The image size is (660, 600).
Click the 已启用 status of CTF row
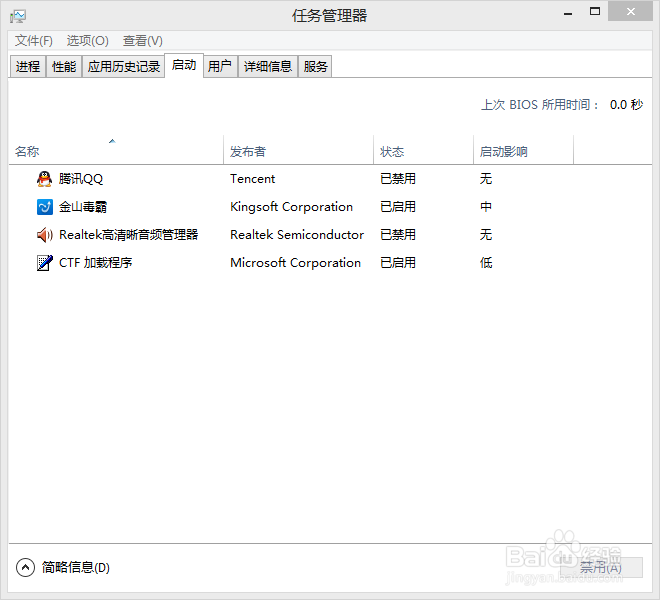coord(398,263)
